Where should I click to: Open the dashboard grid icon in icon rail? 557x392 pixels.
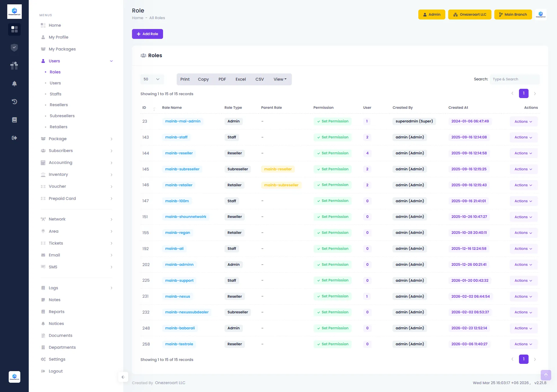pos(14,29)
